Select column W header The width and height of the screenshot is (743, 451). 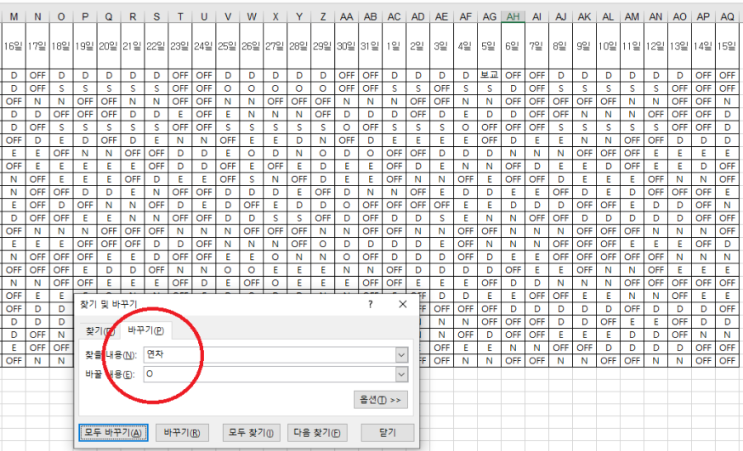(x=252, y=17)
